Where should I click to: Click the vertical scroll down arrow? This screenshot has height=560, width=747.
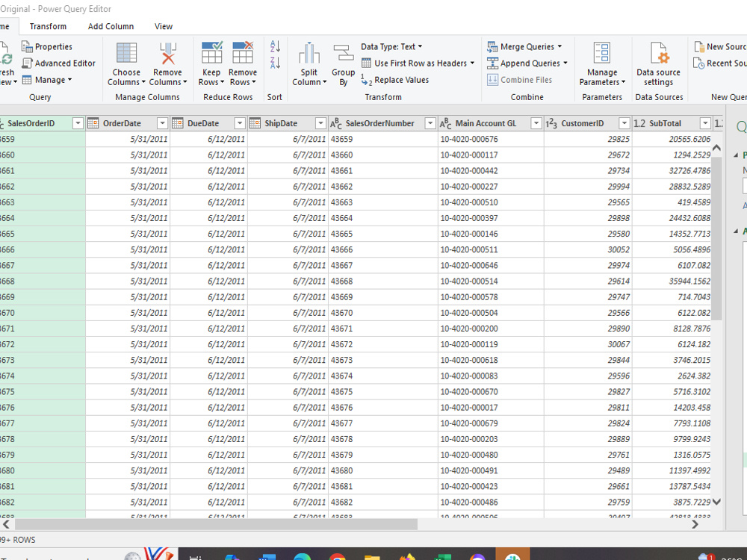(716, 502)
